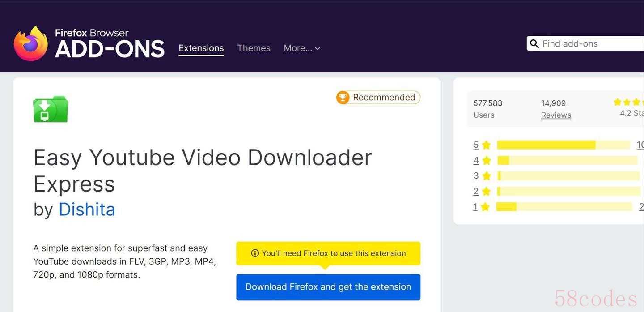Click the Recommended badge label
Image resolution: width=644 pixels, height=312 pixels.
[x=384, y=98]
